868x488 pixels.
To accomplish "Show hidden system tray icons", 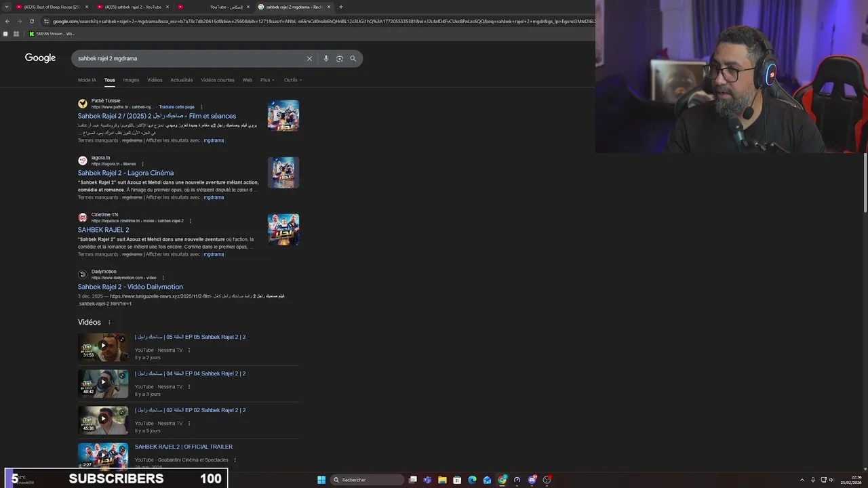I will click(x=802, y=480).
